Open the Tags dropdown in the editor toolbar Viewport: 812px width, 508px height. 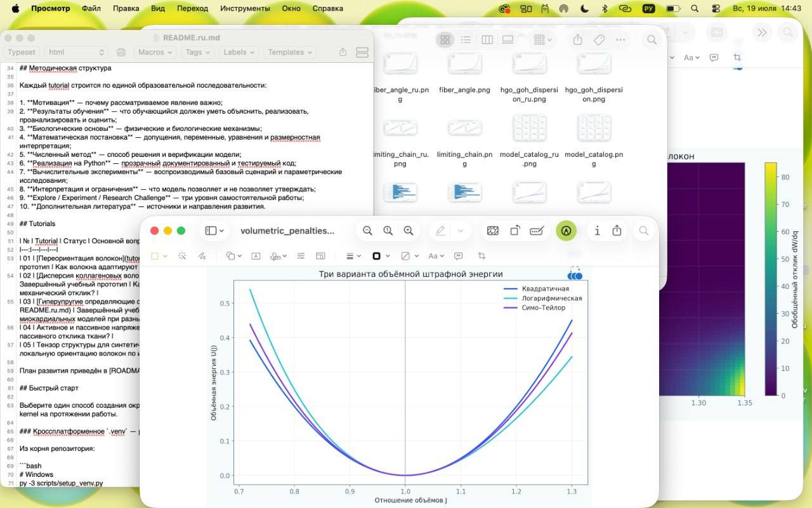197,52
